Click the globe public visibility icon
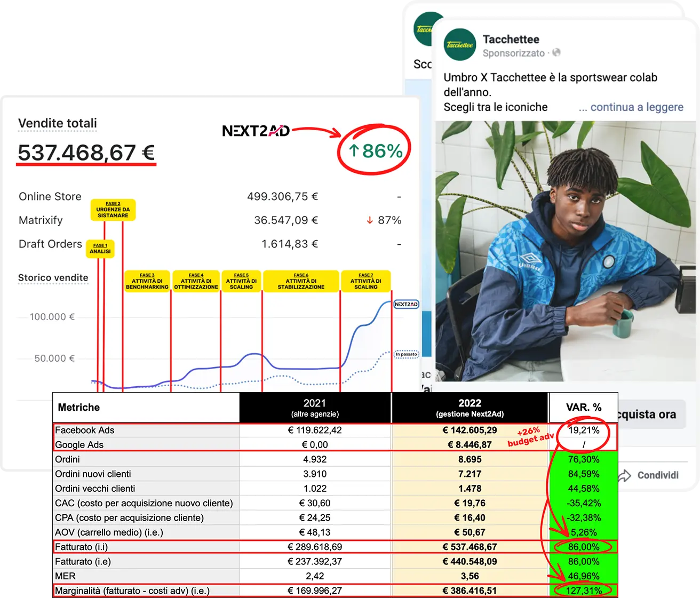Screen dimensions: 700x598 click(556, 52)
